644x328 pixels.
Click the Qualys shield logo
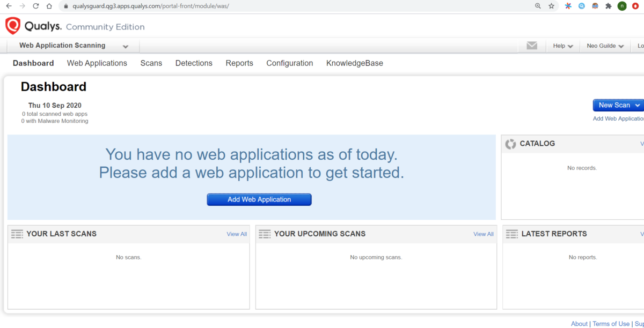pyautogui.click(x=13, y=26)
